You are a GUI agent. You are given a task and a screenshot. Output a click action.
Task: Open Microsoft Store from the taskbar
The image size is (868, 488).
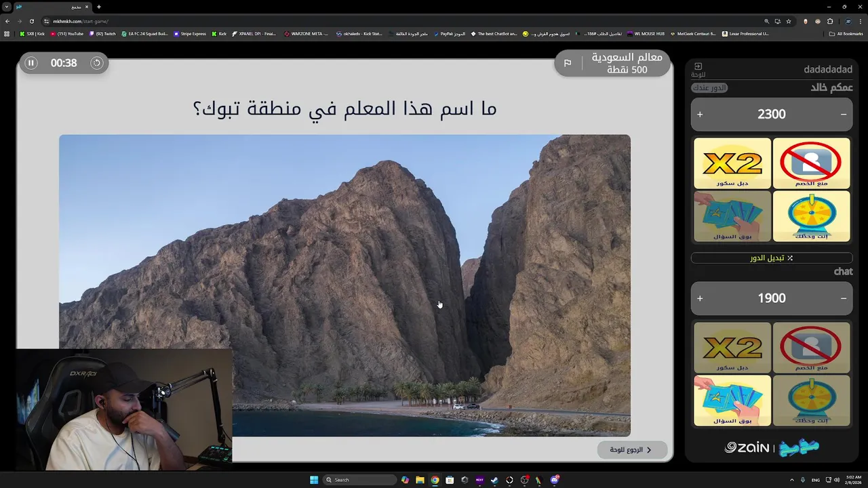click(450, 480)
